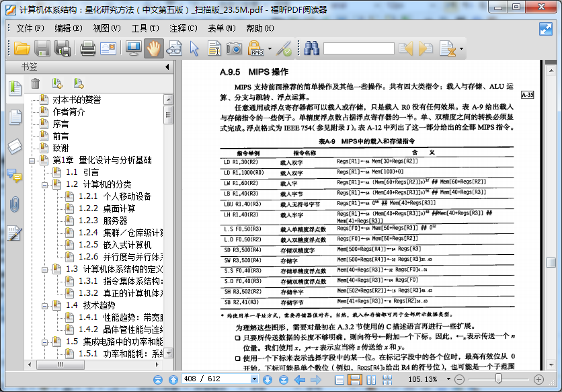Click the pen with checkmark sign icon
This screenshot has width=562, height=392.
[284, 48]
